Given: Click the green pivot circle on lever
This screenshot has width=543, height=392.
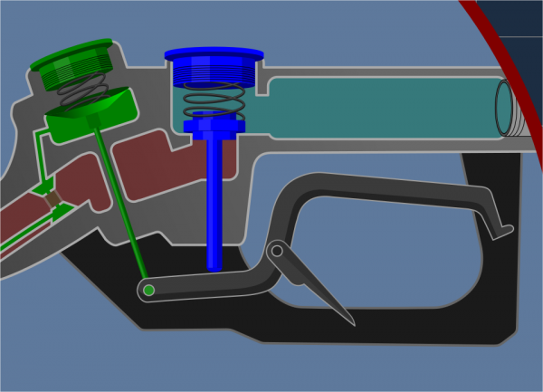Looking at the screenshot, I should [148, 290].
